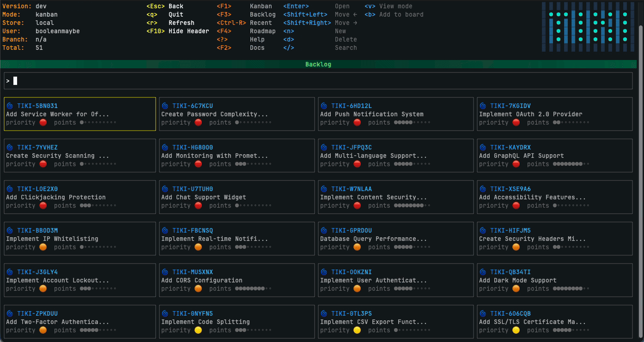The image size is (644, 342).
Task: Click the spiral icon on TIKI-0NYFN5 card
Action: pos(166,313)
